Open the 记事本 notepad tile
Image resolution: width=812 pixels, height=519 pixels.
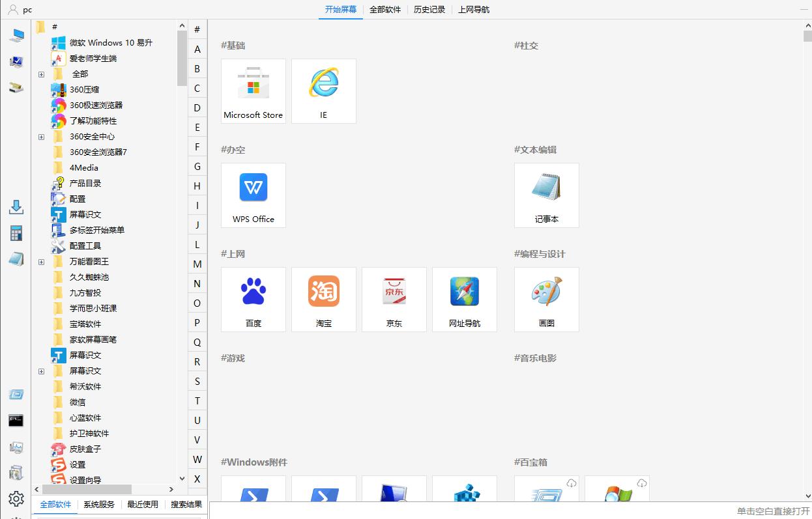pos(547,195)
